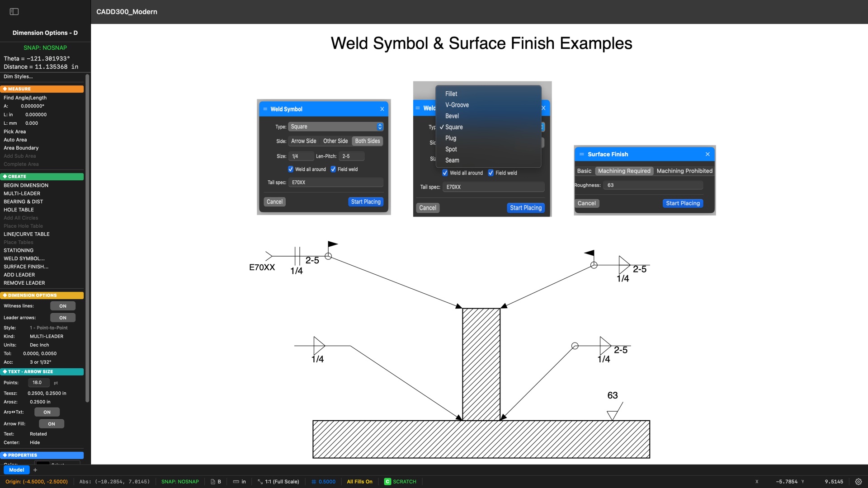
Task: Select Both Sides segment
Action: (368, 141)
